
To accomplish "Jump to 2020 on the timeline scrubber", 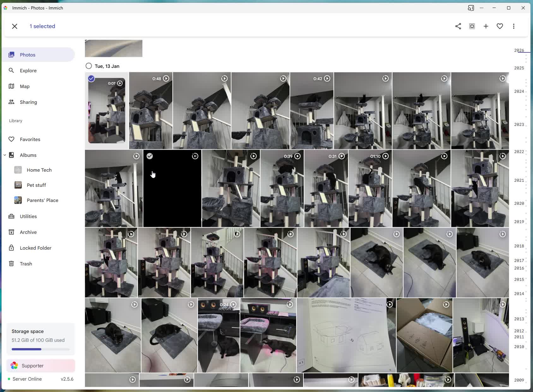I will tap(519, 203).
